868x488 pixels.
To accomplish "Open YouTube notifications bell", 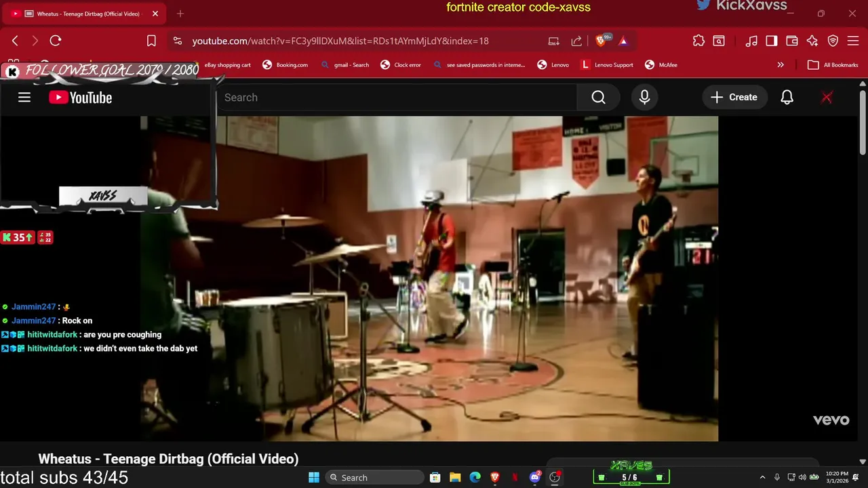I will pyautogui.click(x=787, y=98).
